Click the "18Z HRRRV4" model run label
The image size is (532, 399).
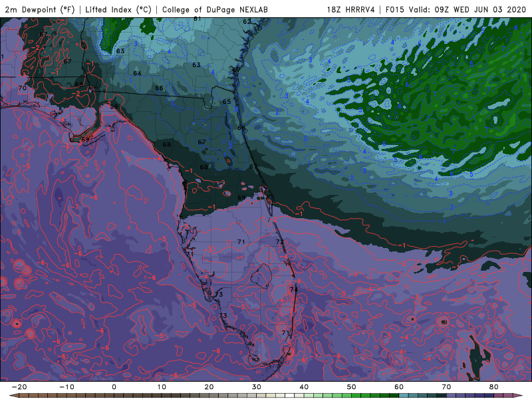click(351, 9)
